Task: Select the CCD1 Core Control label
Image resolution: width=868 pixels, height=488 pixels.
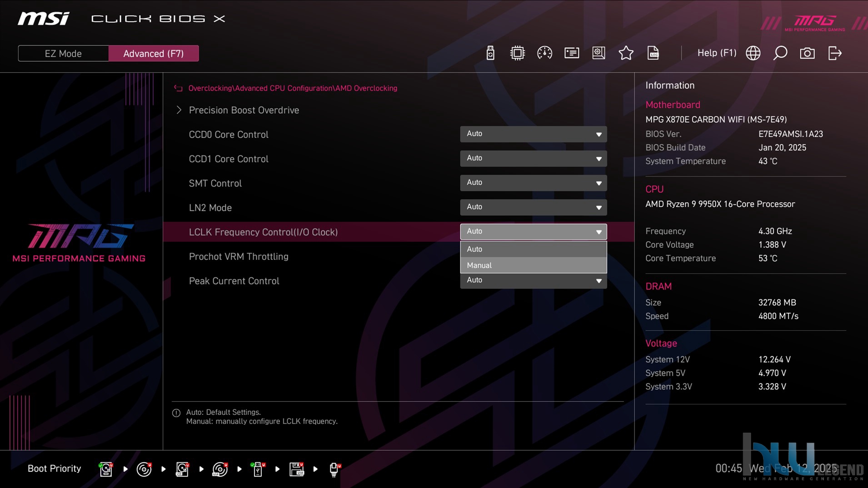Action: (x=229, y=159)
